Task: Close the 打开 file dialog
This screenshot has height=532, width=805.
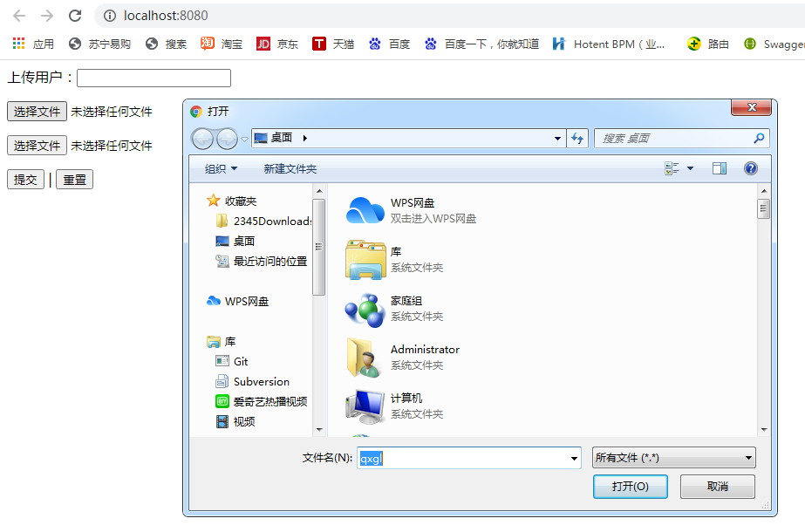Action: tap(752, 106)
